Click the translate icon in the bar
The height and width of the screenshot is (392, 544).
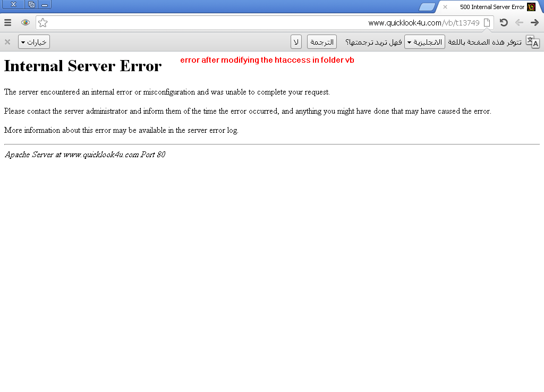tap(532, 41)
